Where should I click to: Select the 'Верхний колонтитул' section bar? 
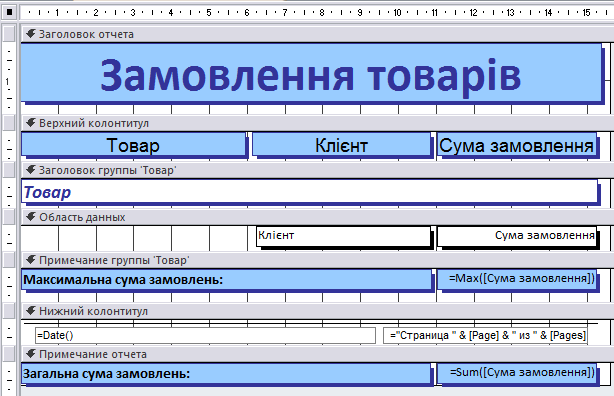317,123
